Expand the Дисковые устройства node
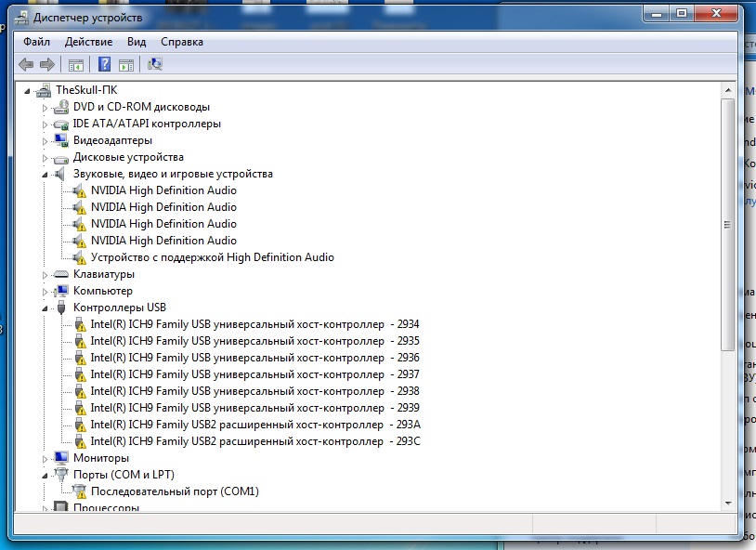Viewport: 756px width, 550px height. [45, 158]
